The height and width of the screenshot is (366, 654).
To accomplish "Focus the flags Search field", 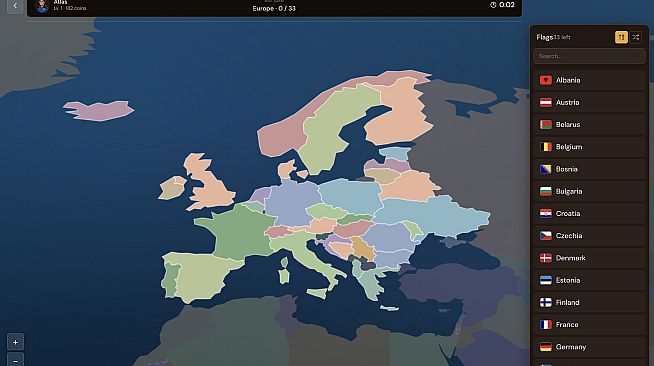I will (589, 56).
